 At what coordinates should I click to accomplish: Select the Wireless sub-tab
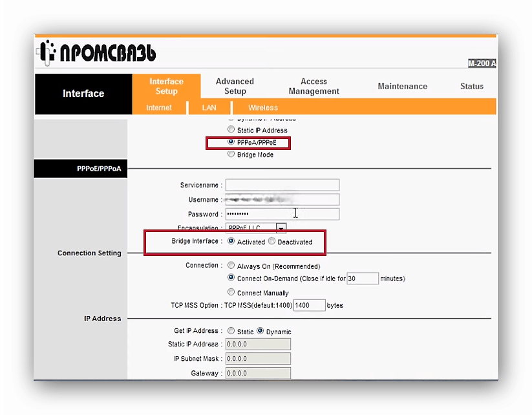click(263, 107)
